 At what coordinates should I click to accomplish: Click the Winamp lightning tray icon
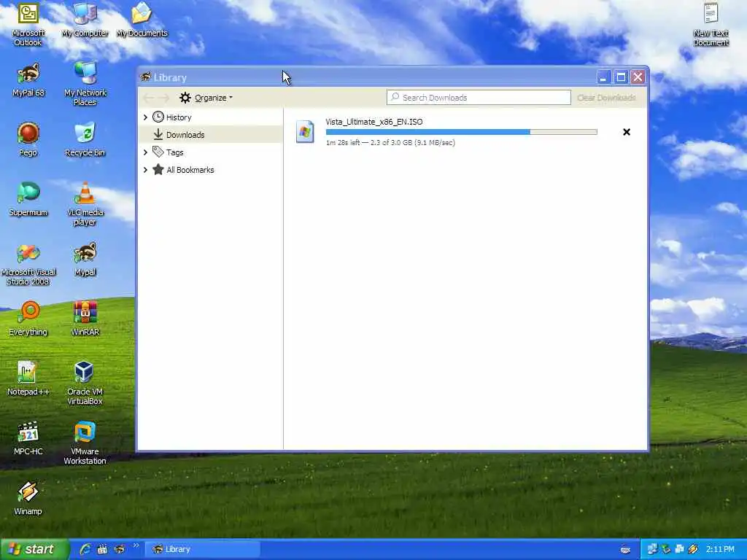[693, 549]
